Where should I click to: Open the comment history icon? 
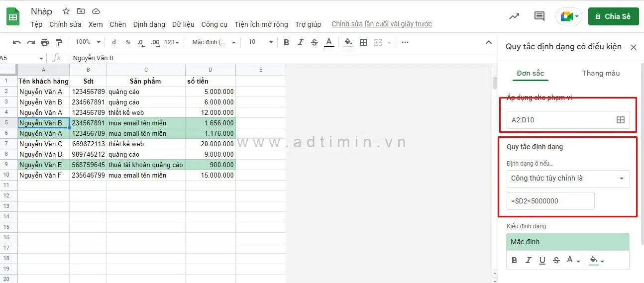point(539,16)
